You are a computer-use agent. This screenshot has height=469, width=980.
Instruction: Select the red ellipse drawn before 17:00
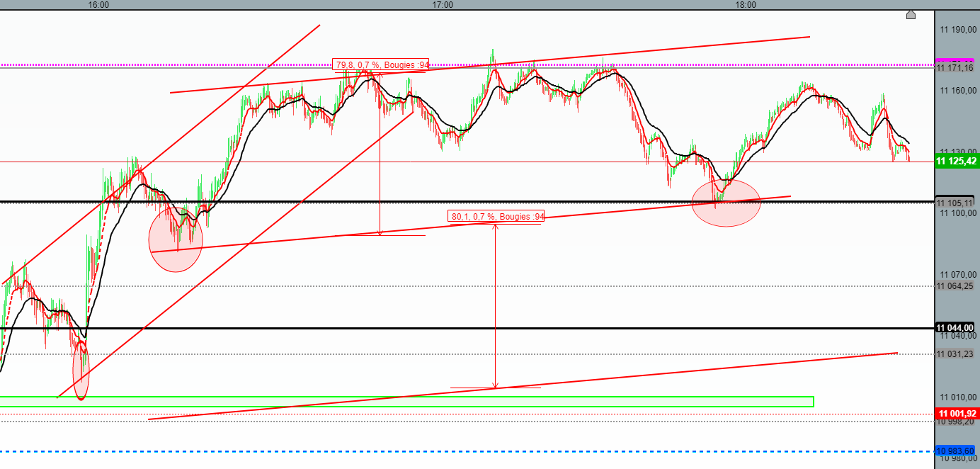[x=176, y=239]
